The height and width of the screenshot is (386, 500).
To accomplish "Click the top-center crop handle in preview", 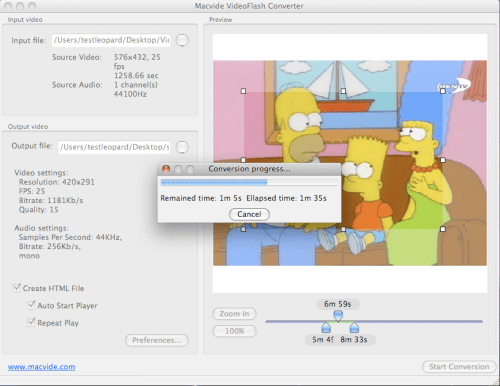I will pyautogui.click(x=343, y=91).
